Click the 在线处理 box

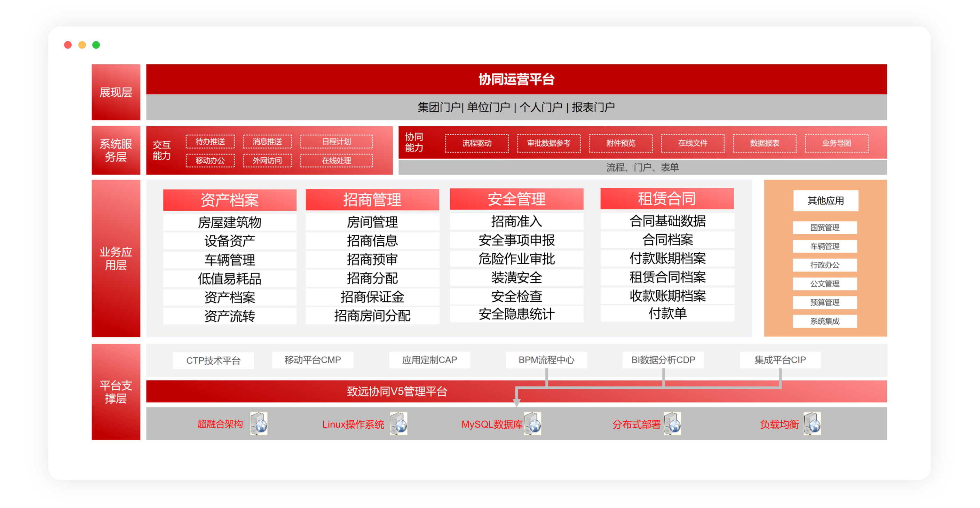[x=337, y=160]
